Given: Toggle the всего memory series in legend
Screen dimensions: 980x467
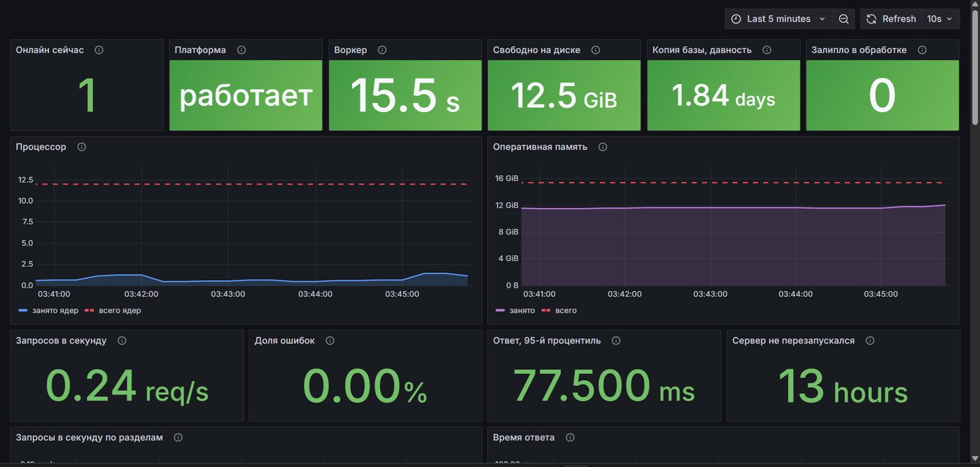Looking at the screenshot, I should tap(566, 310).
